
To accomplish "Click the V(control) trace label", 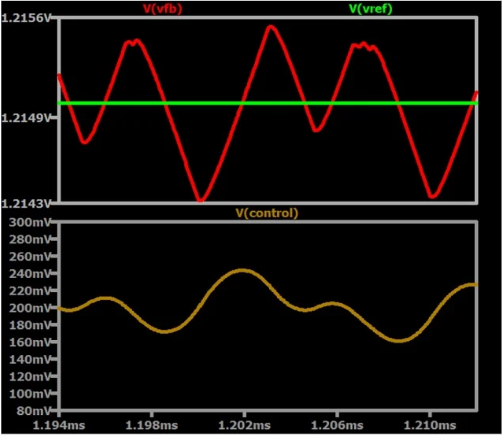I will 267,213.
